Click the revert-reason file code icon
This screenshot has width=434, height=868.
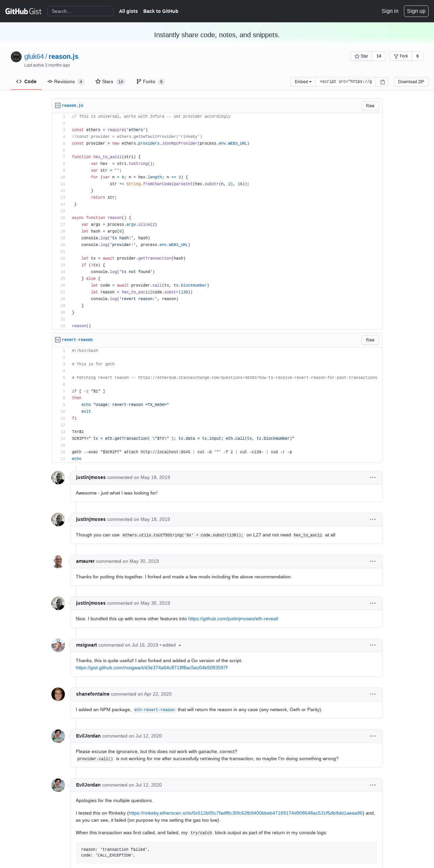58,340
